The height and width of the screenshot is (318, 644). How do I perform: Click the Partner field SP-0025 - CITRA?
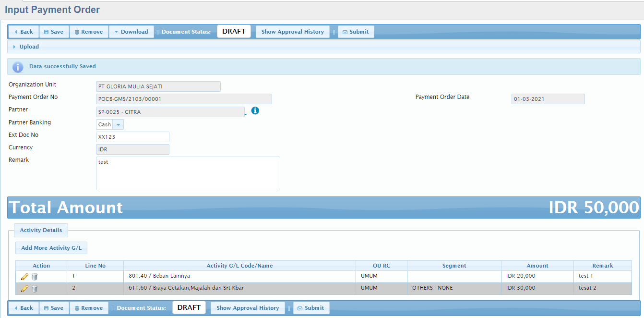point(170,112)
